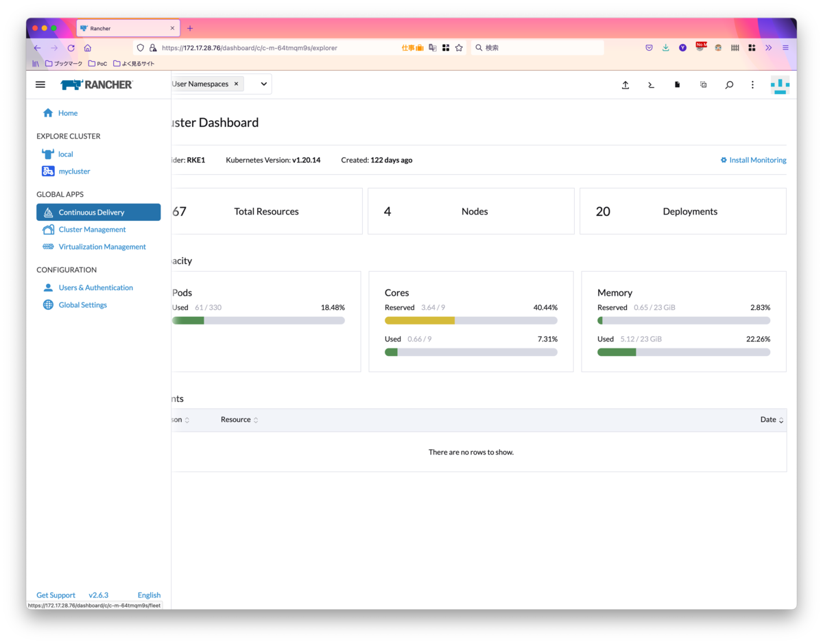Image resolution: width=823 pixels, height=644 pixels.
Task: Open Users & Authentication via its icon
Action: [48, 287]
